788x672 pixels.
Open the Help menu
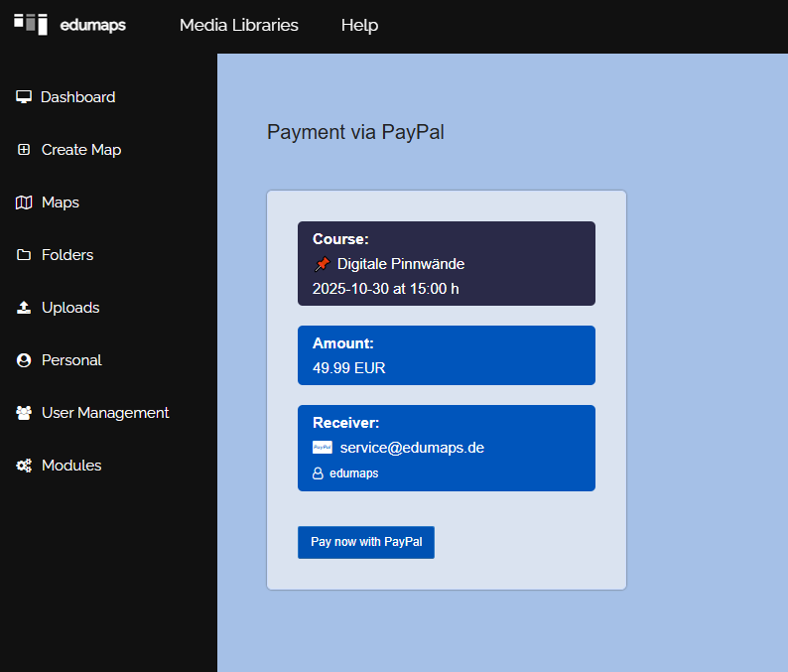pyautogui.click(x=359, y=26)
